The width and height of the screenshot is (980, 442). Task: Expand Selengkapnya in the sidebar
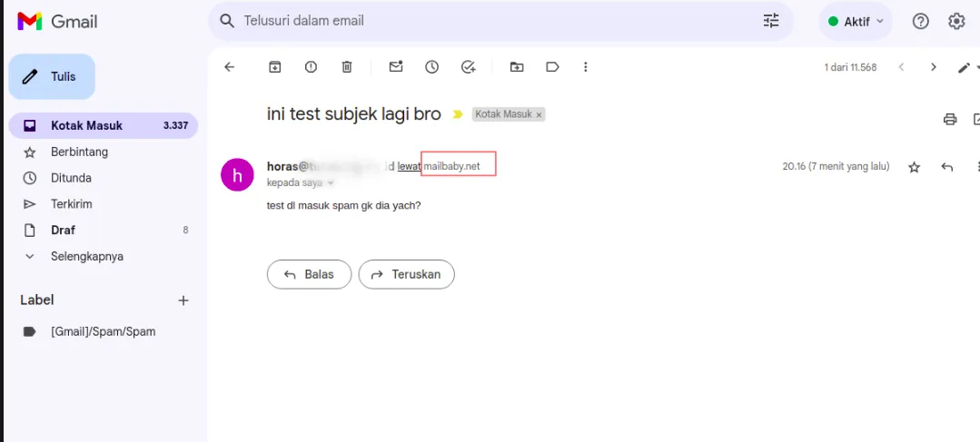pyautogui.click(x=86, y=256)
